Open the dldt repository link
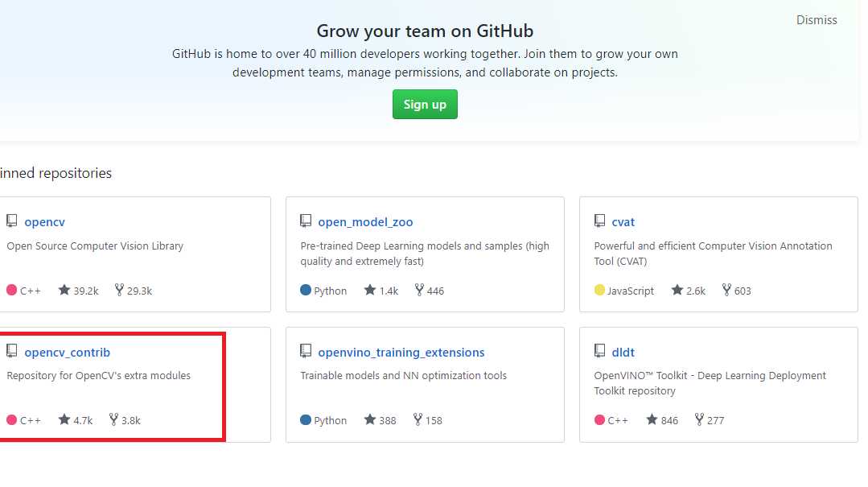This screenshot has height=487, width=868. click(623, 352)
